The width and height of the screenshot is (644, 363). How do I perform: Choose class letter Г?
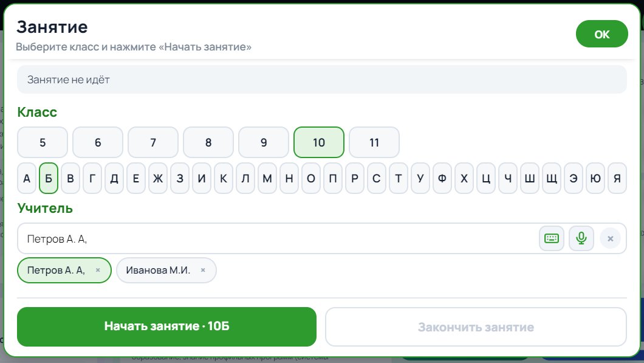[x=92, y=178]
